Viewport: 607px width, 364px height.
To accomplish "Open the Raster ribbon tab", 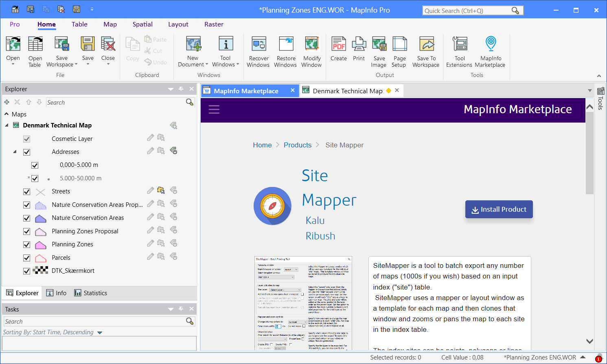I will point(214,24).
